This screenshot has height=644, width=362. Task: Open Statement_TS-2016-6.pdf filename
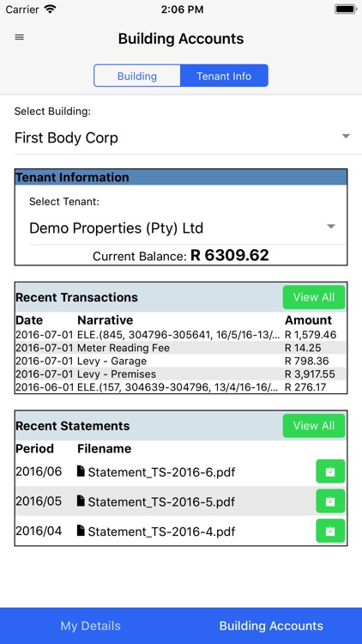point(161,472)
